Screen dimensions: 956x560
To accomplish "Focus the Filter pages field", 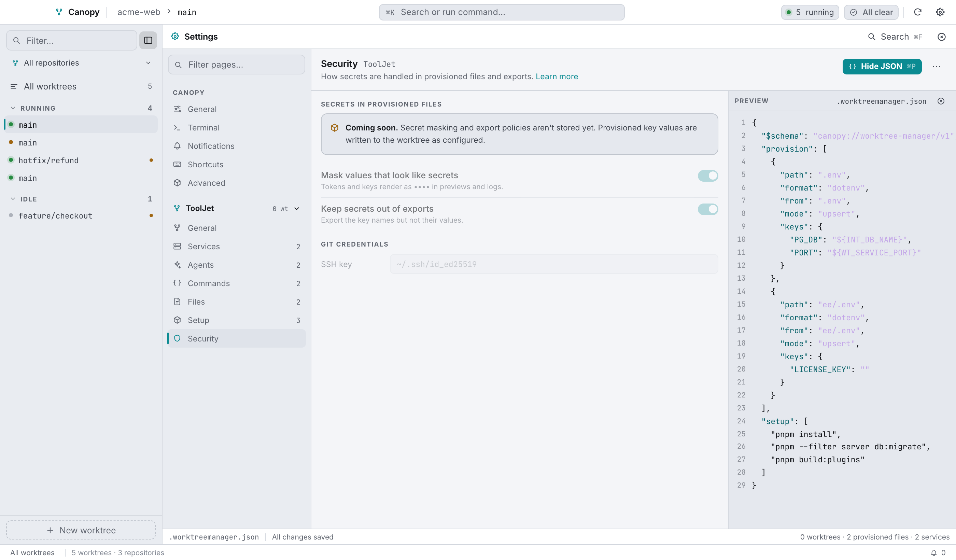I will point(237,65).
